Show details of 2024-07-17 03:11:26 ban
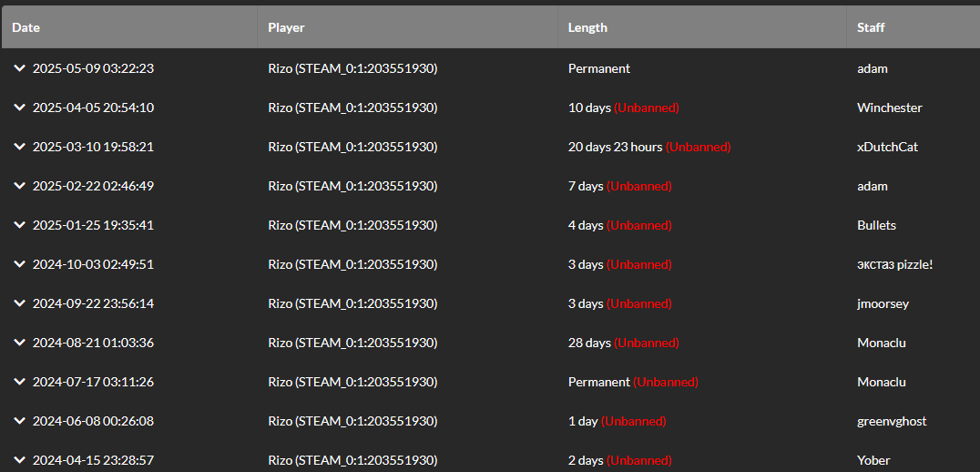 (19, 382)
